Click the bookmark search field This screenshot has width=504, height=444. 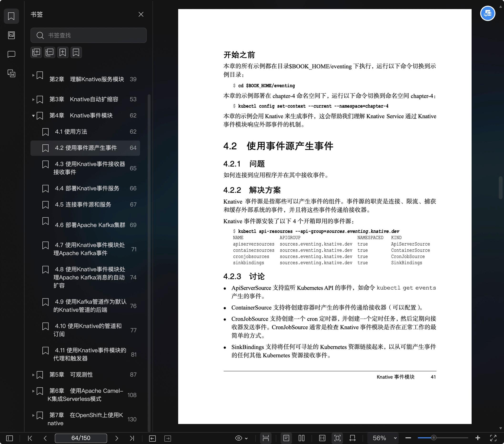(x=89, y=35)
